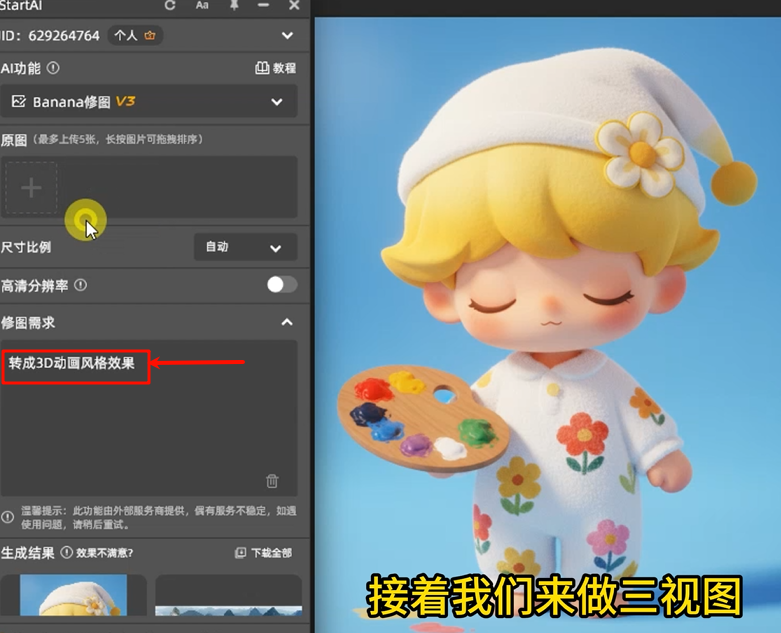Click the 效果不满意? link
This screenshot has width=781, height=633.
[x=105, y=553]
